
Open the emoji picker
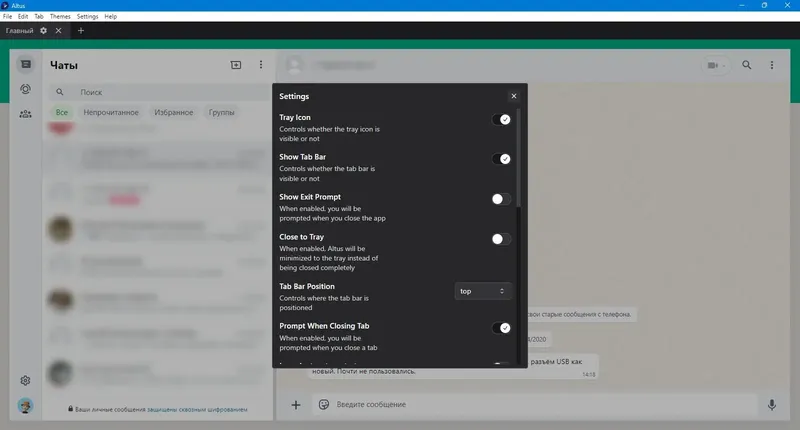[x=323, y=404]
